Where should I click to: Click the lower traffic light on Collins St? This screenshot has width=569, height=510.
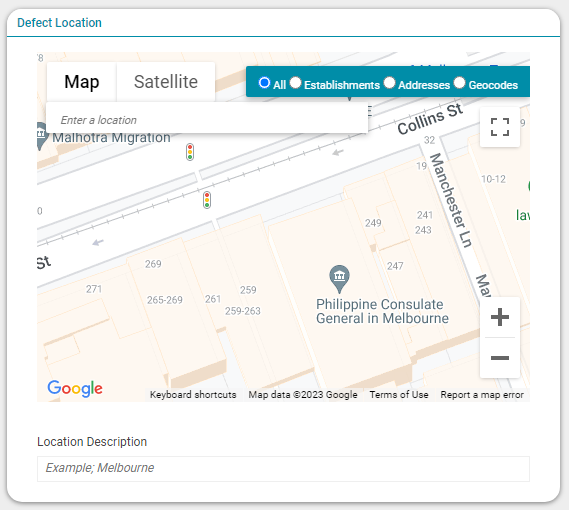[207, 200]
